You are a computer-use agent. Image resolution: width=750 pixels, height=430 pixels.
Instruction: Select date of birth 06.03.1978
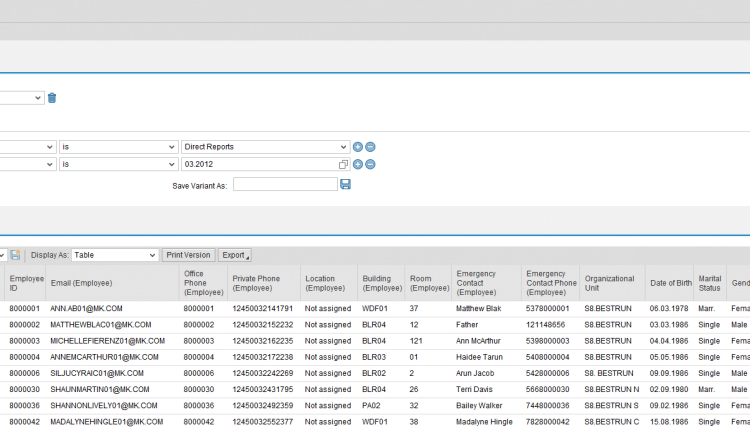(669, 309)
